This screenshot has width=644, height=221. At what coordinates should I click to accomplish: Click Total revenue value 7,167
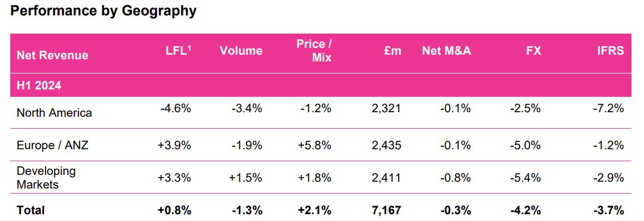tap(385, 210)
